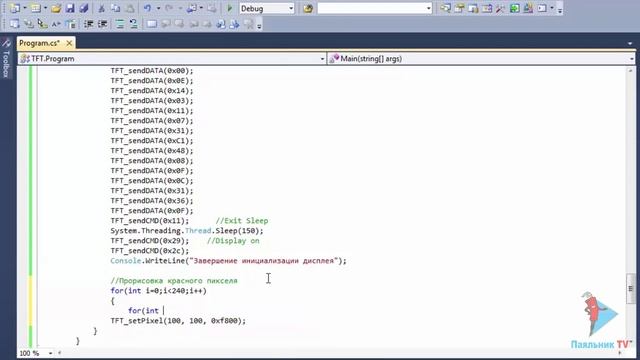The width and height of the screenshot is (640, 360).
Task: Expand the New Project dropdown arrow
Action: click(25, 8)
